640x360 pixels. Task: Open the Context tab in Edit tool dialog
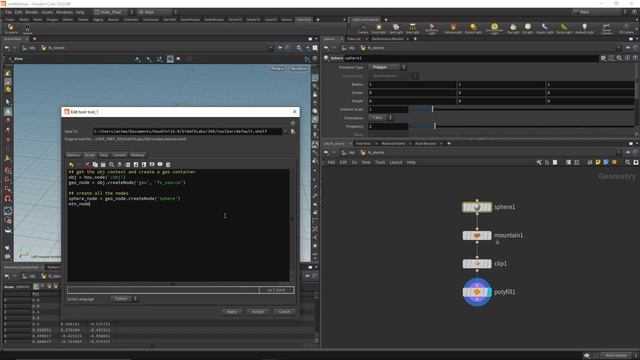(x=119, y=155)
